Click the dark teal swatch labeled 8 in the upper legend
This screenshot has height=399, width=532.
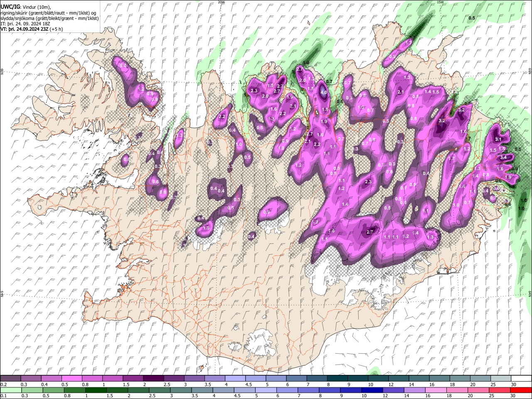point(337,379)
